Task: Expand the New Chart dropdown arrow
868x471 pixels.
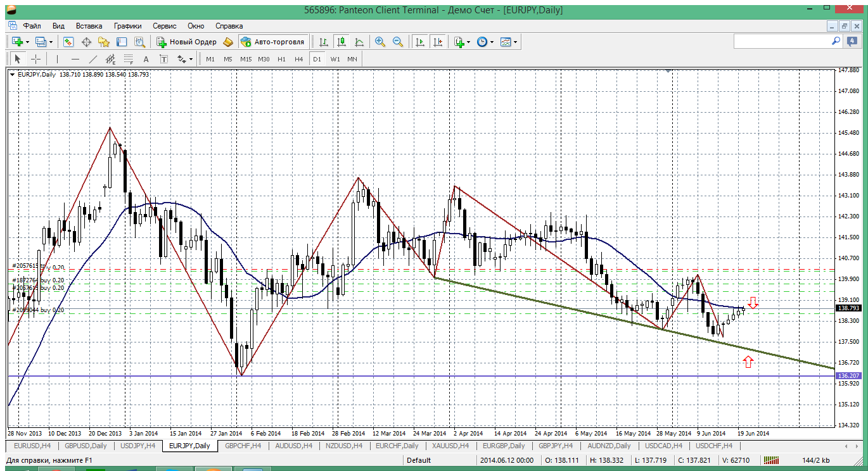Action: pyautogui.click(x=27, y=42)
